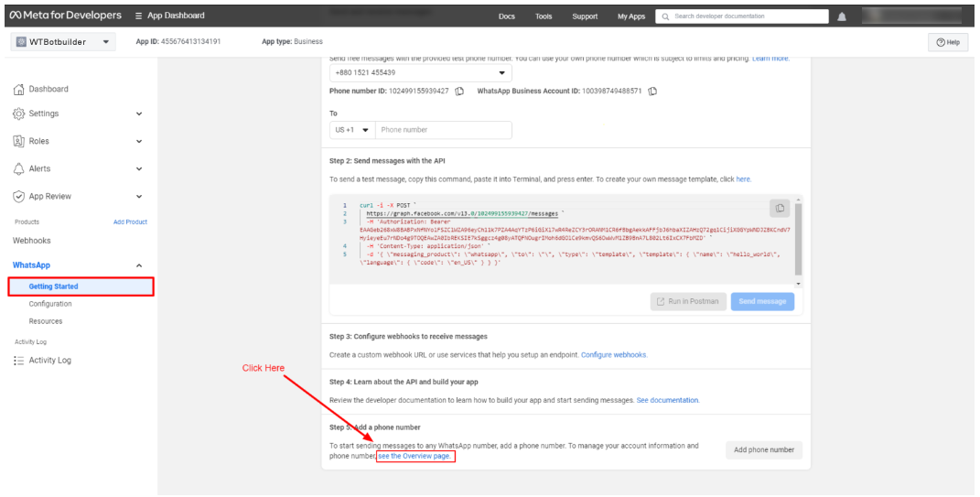
Task: Click the Activity Log list icon
Action: pos(18,361)
